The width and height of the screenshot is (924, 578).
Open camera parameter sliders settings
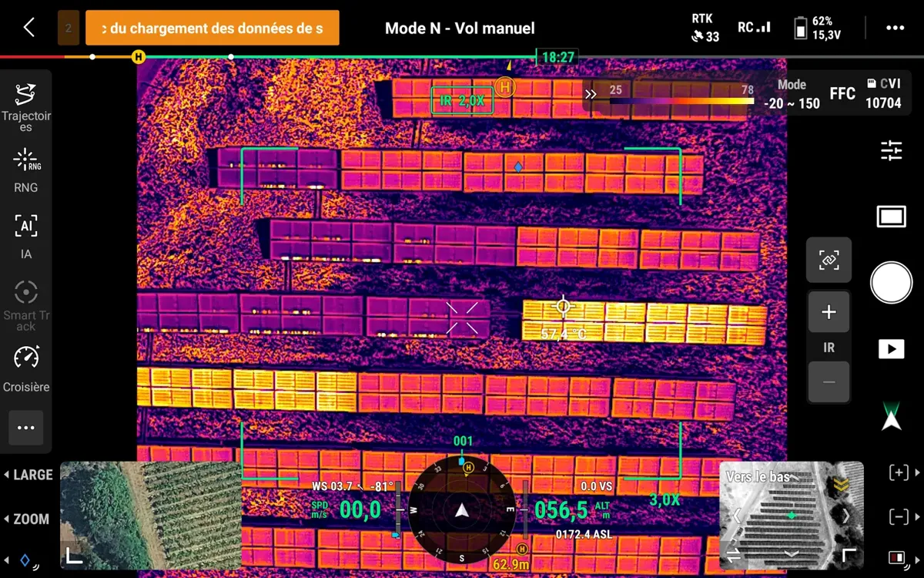click(x=891, y=150)
